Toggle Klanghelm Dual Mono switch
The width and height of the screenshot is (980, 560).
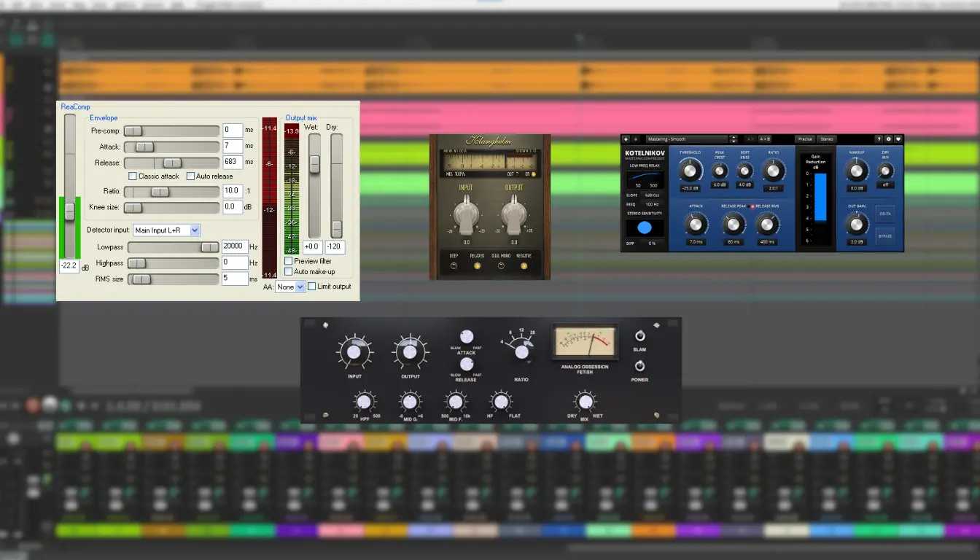pyautogui.click(x=501, y=265)
